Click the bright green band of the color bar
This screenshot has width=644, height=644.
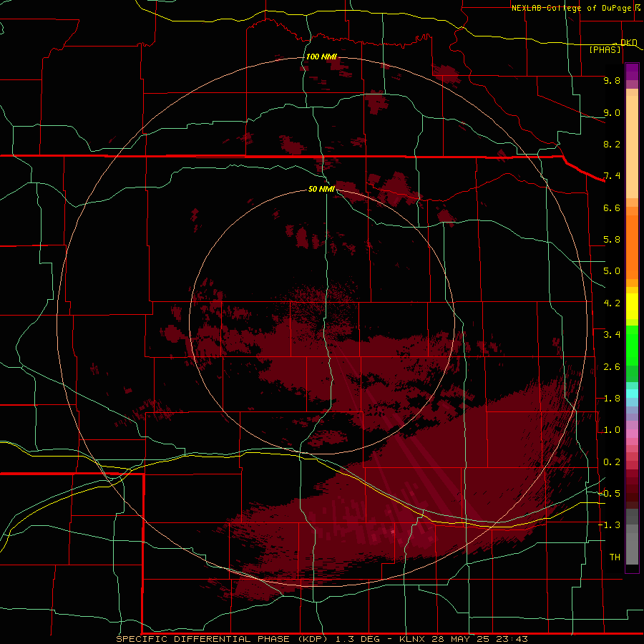(x=632, y=345)
